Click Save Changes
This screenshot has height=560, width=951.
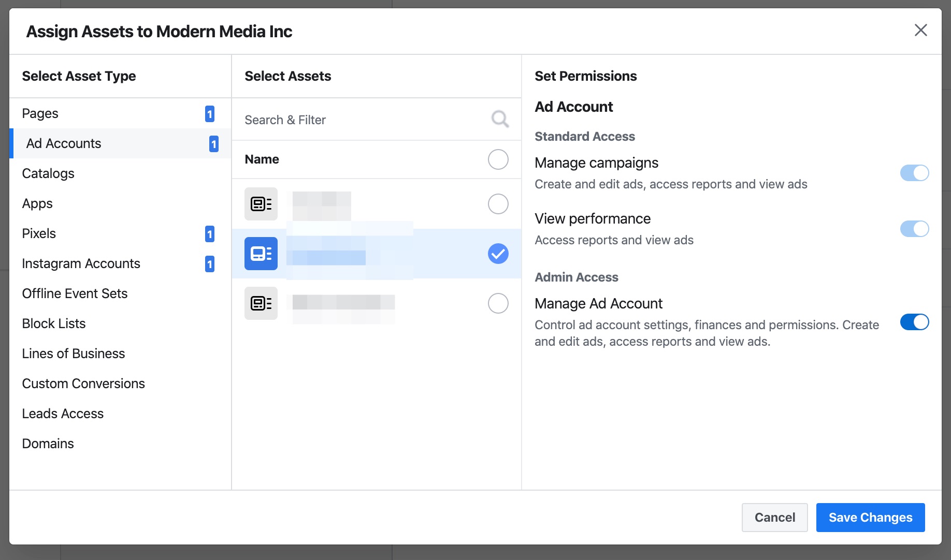870,518
